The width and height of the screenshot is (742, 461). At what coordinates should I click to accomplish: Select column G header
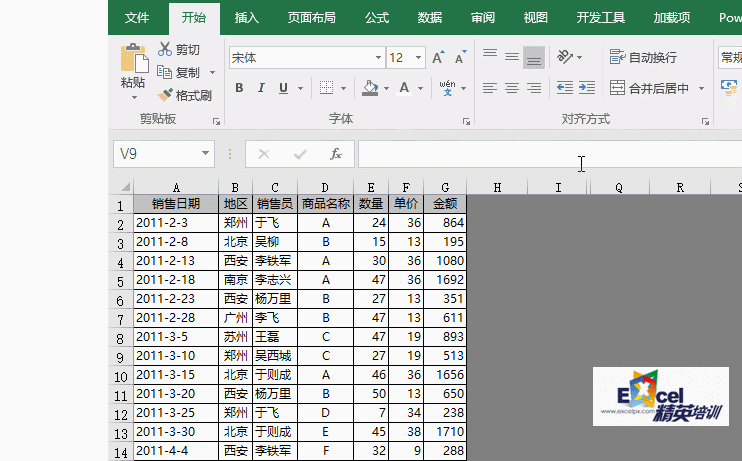(x=445, y=187)
